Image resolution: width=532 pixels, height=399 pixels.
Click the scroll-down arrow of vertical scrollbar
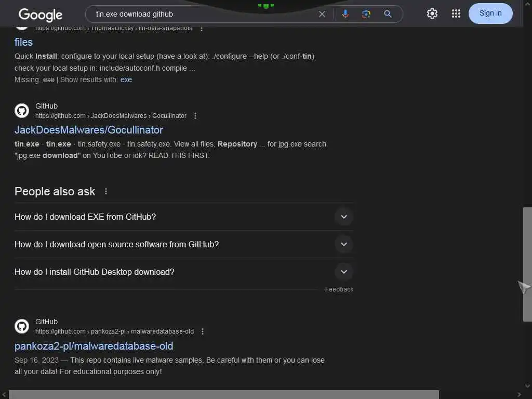coord(527,386)
